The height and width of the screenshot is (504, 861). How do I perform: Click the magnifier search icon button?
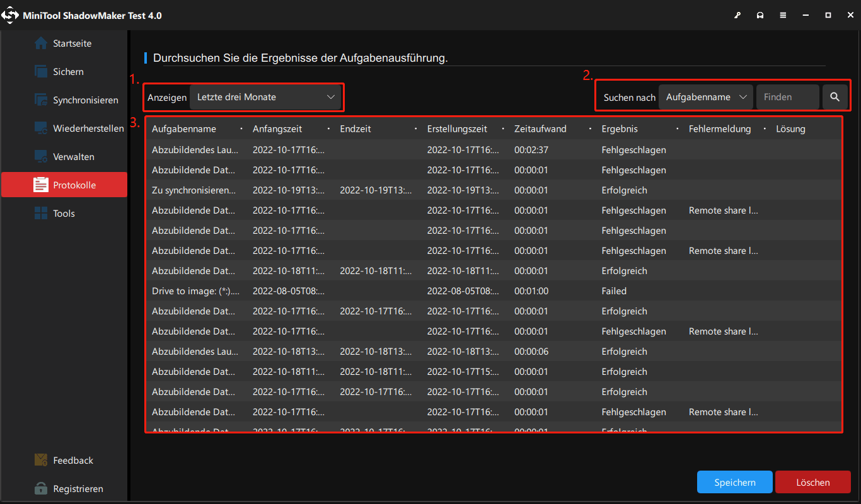tap(835, 97)
